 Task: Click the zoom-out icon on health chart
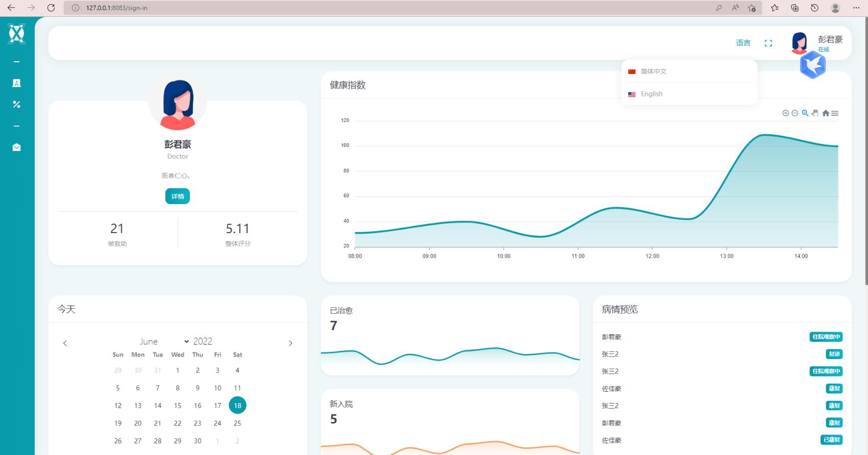click(x=795, y=113)
